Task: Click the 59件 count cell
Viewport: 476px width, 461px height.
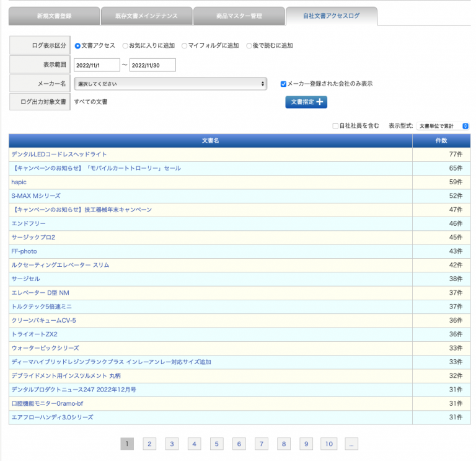Action: click(441, 182)
